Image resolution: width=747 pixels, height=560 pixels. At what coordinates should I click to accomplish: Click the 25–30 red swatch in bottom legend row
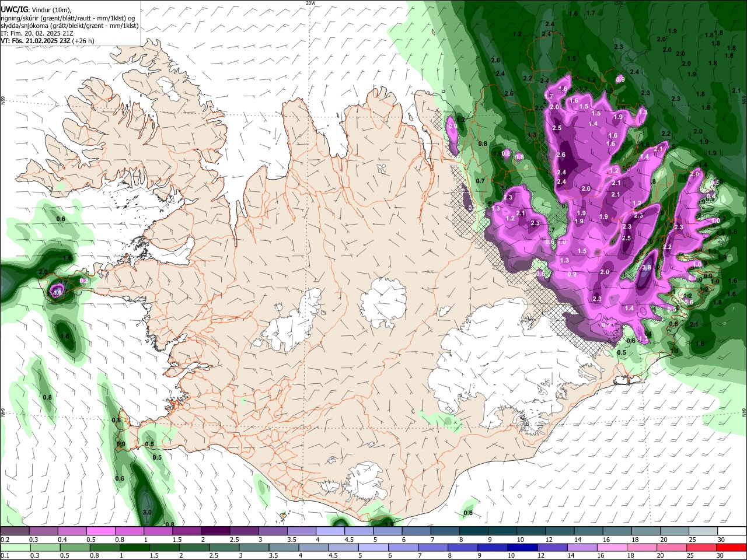point(702,547)
